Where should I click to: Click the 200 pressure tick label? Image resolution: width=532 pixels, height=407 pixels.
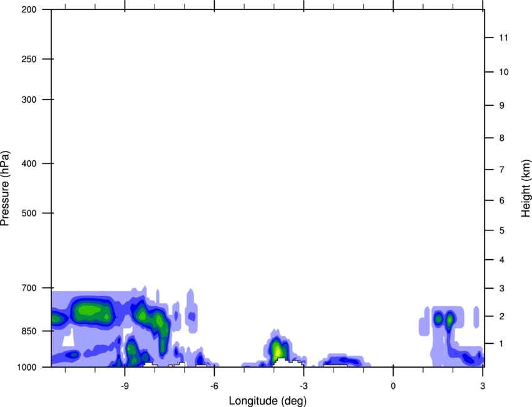(x=29, y=9)
